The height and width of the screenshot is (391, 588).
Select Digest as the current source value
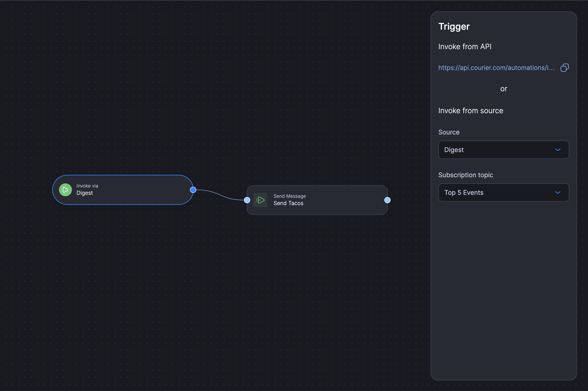[453, 150]
